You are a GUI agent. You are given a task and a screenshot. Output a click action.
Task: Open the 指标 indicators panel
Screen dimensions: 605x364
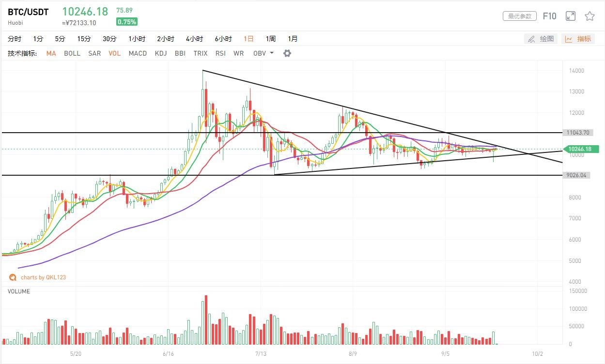coord(578,39)
